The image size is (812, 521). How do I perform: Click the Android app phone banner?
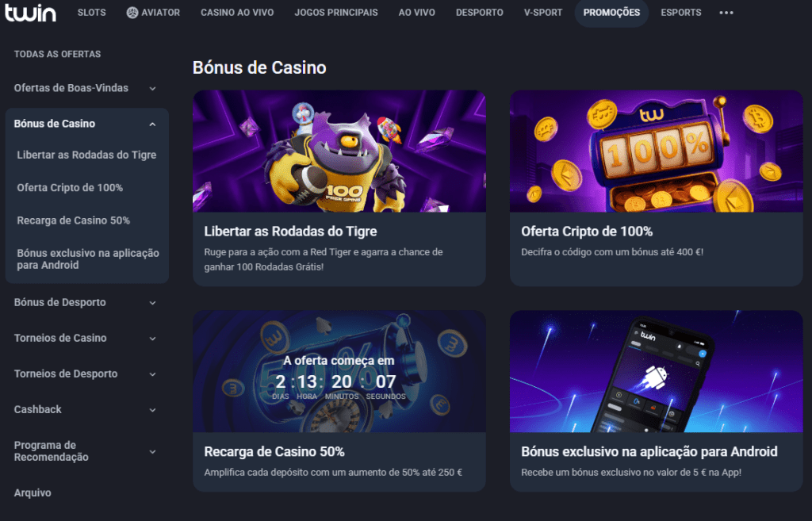(x=656, y=371)
